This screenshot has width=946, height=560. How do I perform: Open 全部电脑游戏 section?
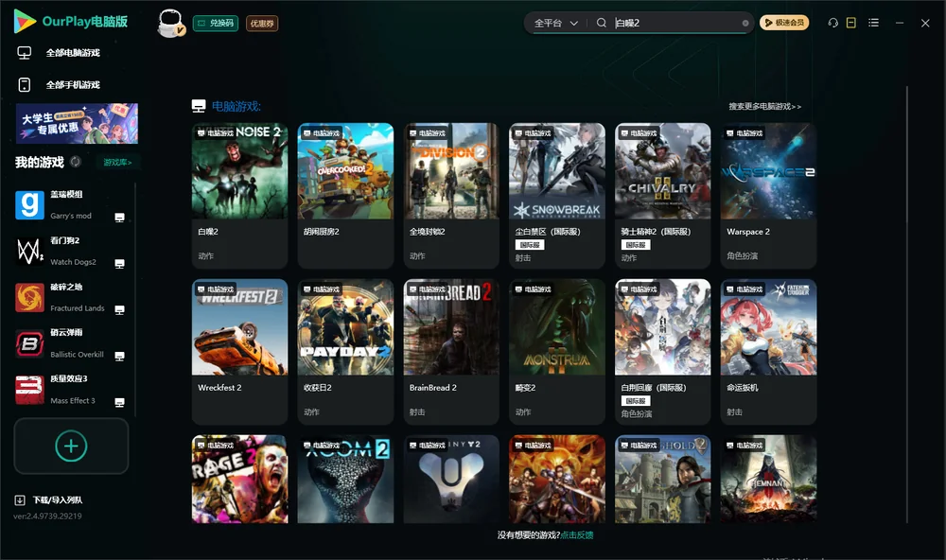[73, 53]
